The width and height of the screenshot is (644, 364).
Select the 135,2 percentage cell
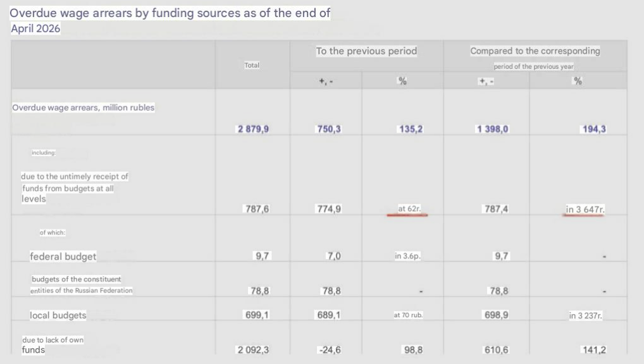411,129
